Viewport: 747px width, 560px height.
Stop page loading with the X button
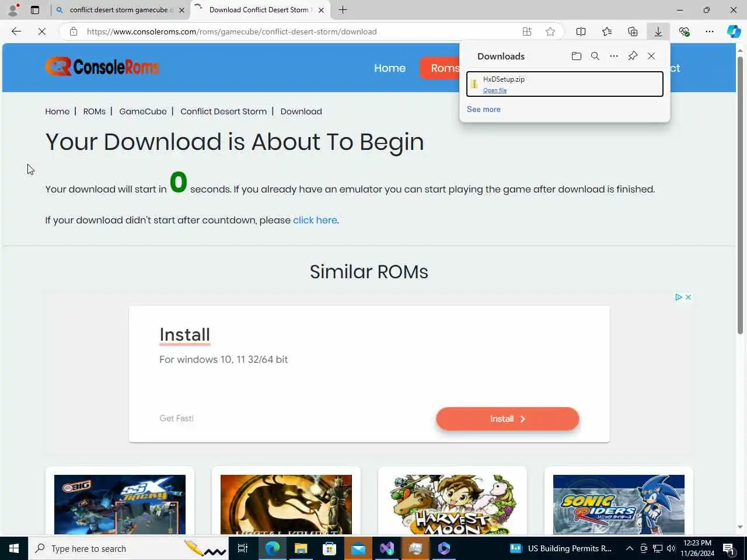[42, 32]
